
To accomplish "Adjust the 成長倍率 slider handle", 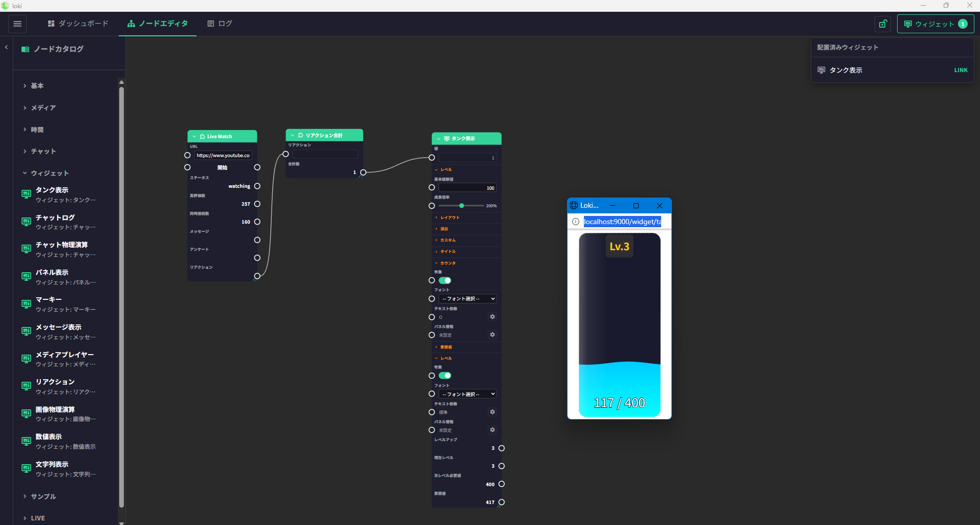I will (462, 206).
